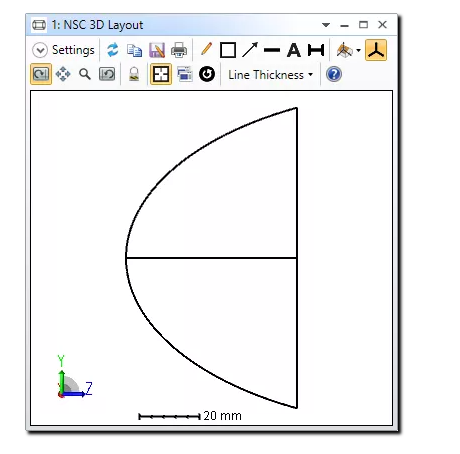460x454 pixels.
Task: Add a text annotation with the A tool
Action: [293, 50]
